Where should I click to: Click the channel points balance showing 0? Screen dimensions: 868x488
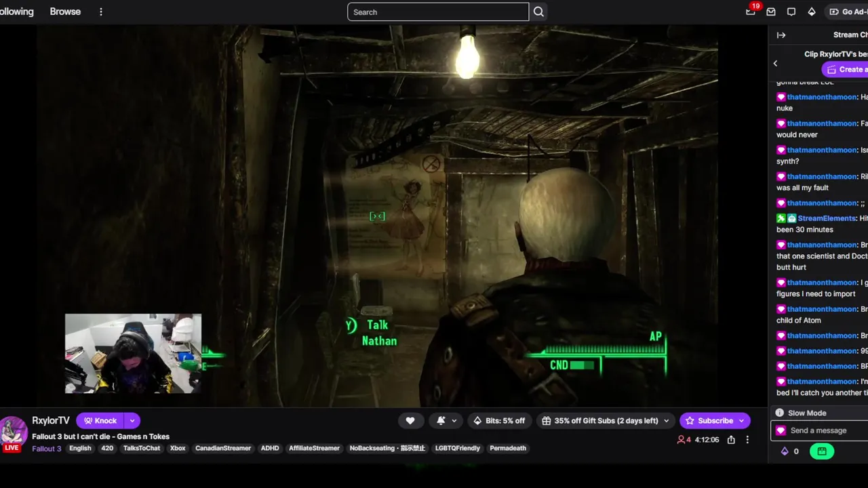791,451
